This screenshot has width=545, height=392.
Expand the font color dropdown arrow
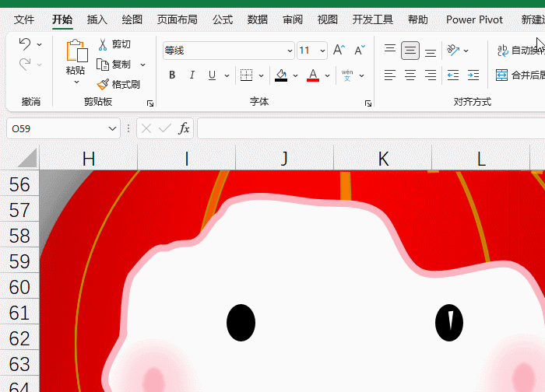(328, 75)
